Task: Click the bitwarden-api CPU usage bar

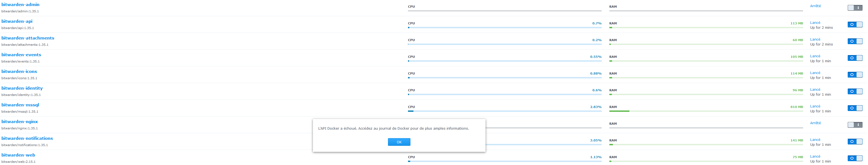Action: pos(504,28)
